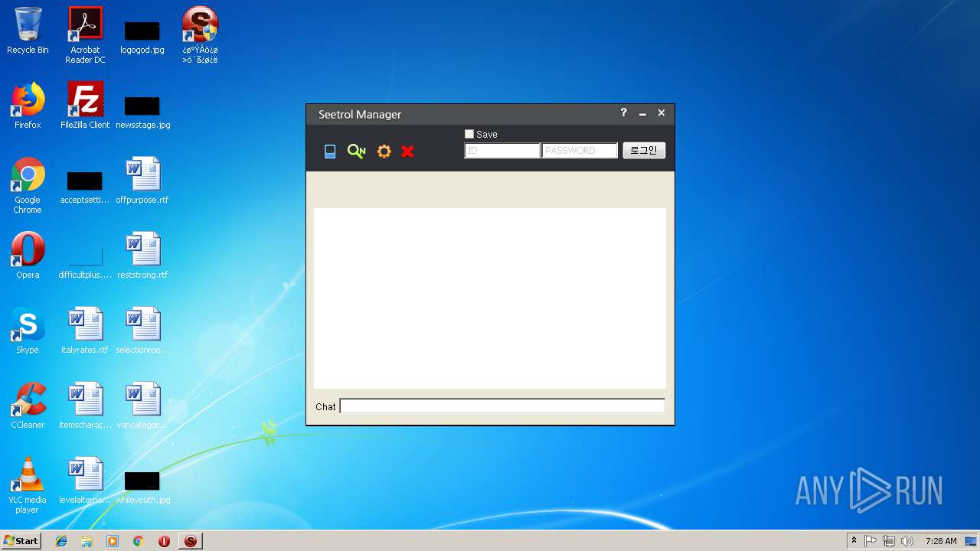The image size is (980, 551).
Task: Open the clock showing 7:28 AM
Action: point(940,541)
